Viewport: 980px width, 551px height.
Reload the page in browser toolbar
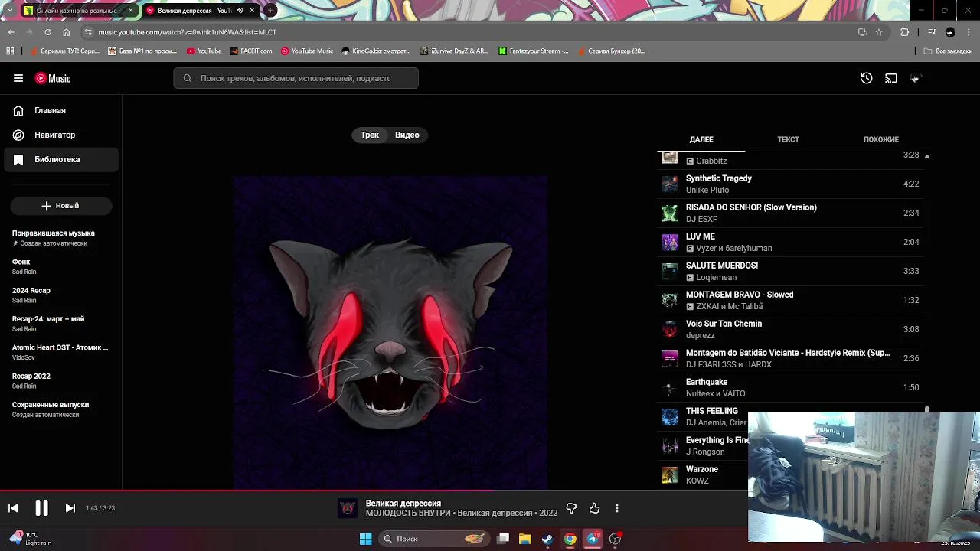click(47, 32)
